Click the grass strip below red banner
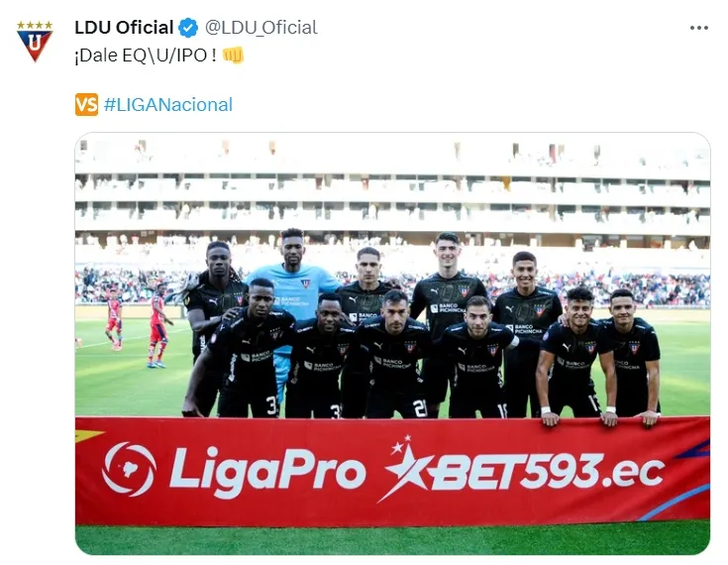This screenshot has width=728, height=565. pyautogui.click(x=392, y=538)
